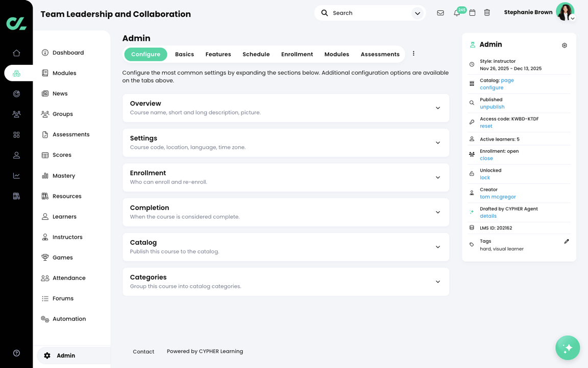Switch to the Enrollment tab
This screenshot has width=588, height=368.
pos(297,55)
